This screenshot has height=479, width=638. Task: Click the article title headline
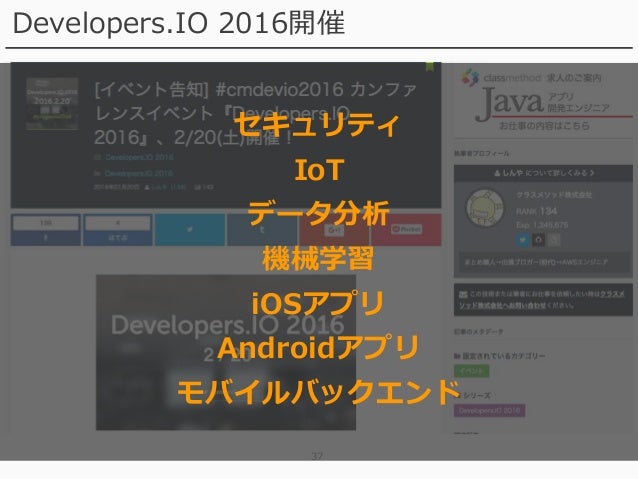tap(256, 113)
